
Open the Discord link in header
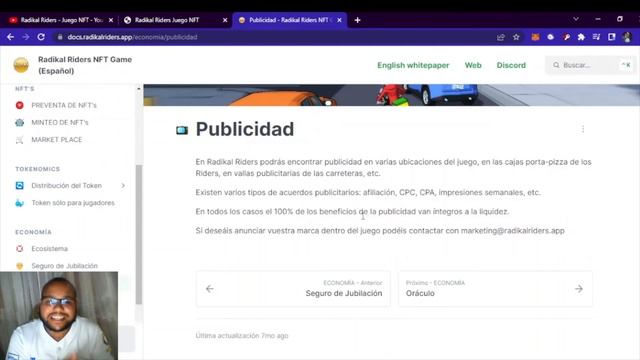[x=511, y=65]
